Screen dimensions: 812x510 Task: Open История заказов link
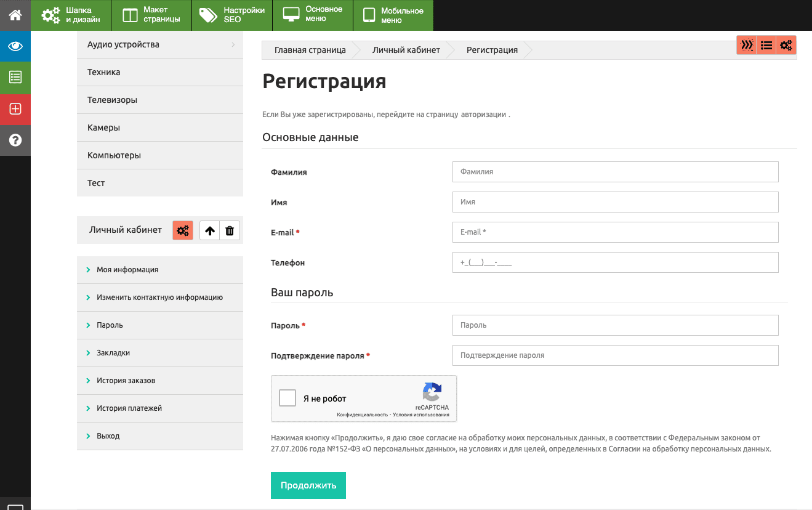click(x=160, y=380)
